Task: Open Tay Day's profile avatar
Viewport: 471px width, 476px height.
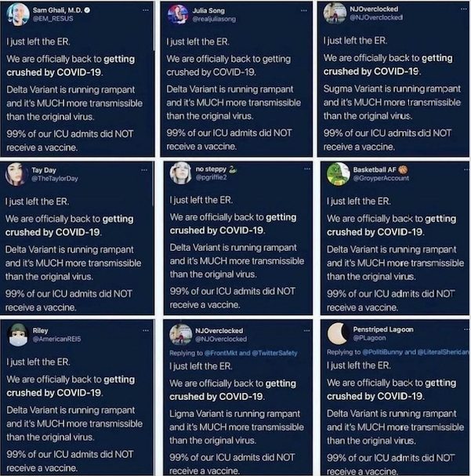Action: [x=16, y=174]
